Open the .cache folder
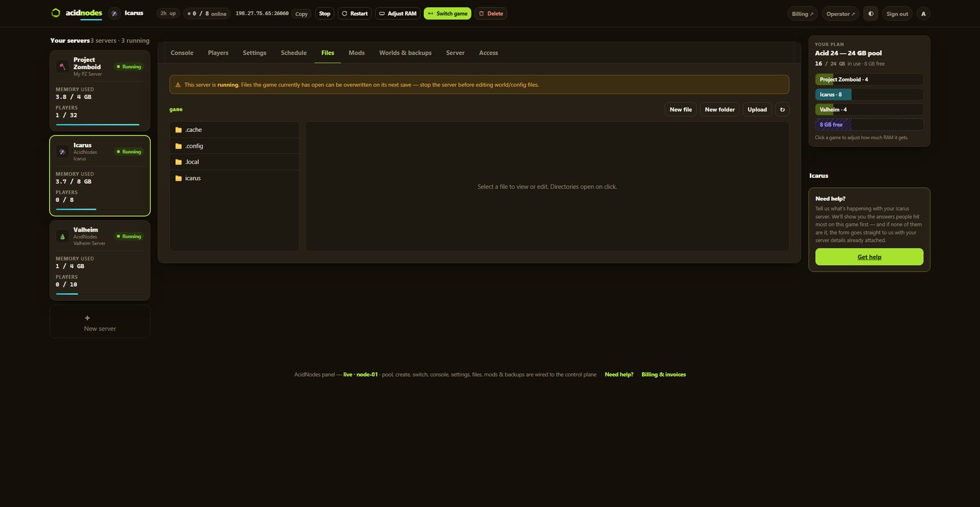Image resolution: width=980 pixels, height=507 pixels. click(235, 130)
